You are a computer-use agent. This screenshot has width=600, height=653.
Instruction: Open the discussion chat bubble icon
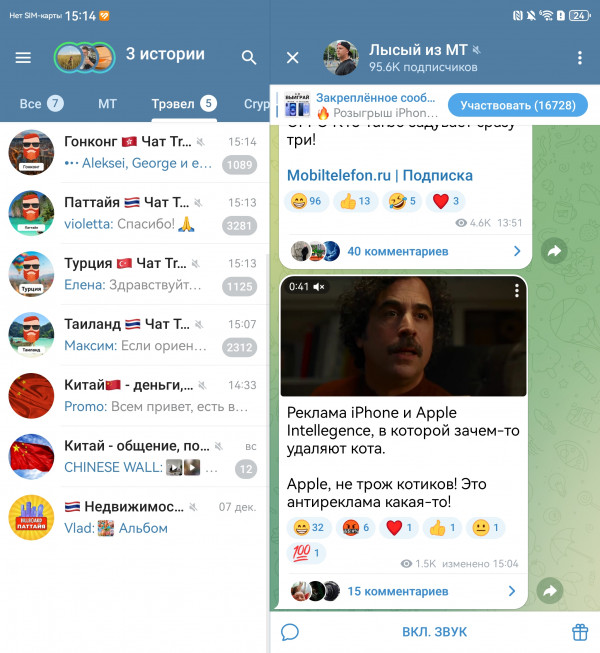click(x=290, y=632)
